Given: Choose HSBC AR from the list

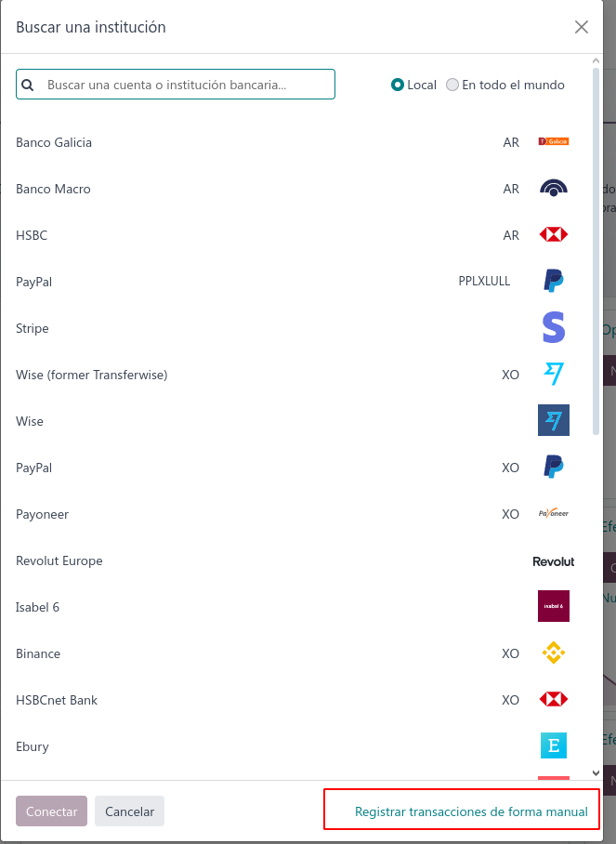Looking at the screenshot, I should click(293, 234).
